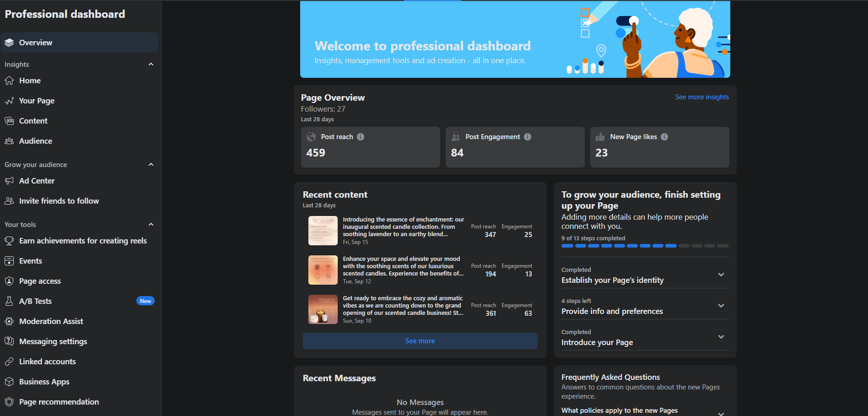Screen dimensions: 868x416
Task: Click the Linked accounts chain icon
Action: (x=9, y=362)
